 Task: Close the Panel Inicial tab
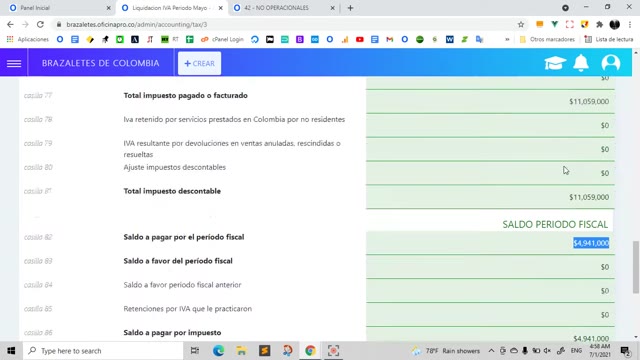109,8
